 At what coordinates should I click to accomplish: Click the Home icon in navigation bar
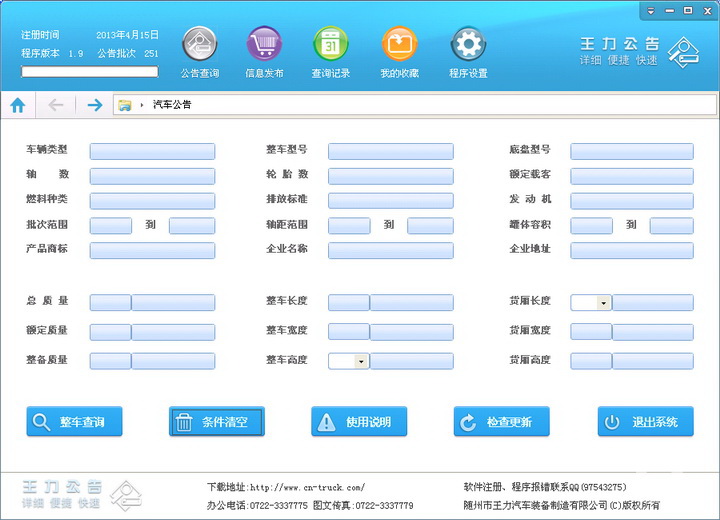pyautogui.click(x=18, y=105)
